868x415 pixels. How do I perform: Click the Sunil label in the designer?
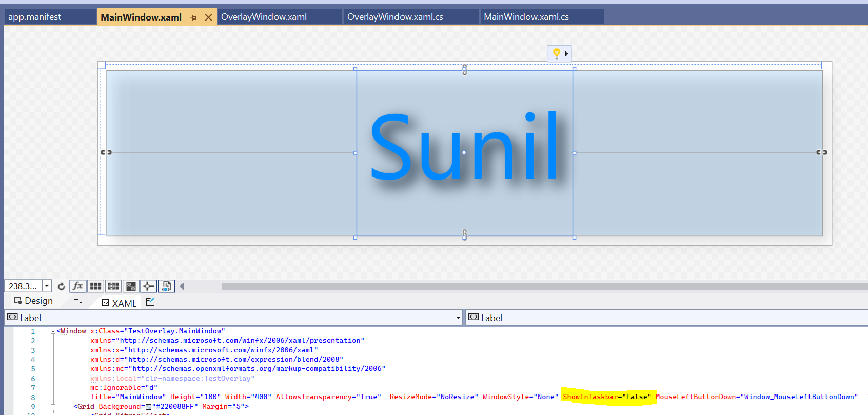[x=464, y=146]
